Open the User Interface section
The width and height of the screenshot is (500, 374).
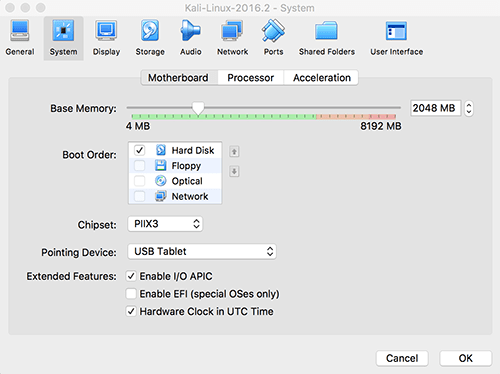point(396,38)
